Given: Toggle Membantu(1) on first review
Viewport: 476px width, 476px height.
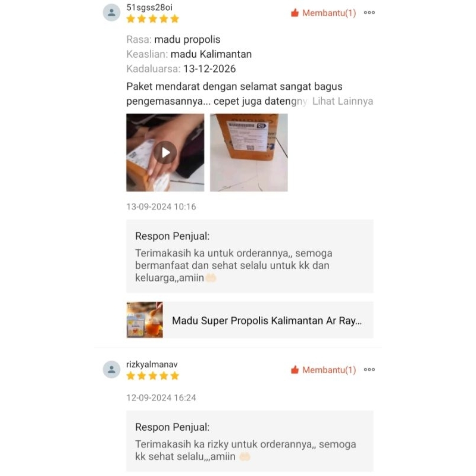Looking at the screenshot, I should coord(323,12).
